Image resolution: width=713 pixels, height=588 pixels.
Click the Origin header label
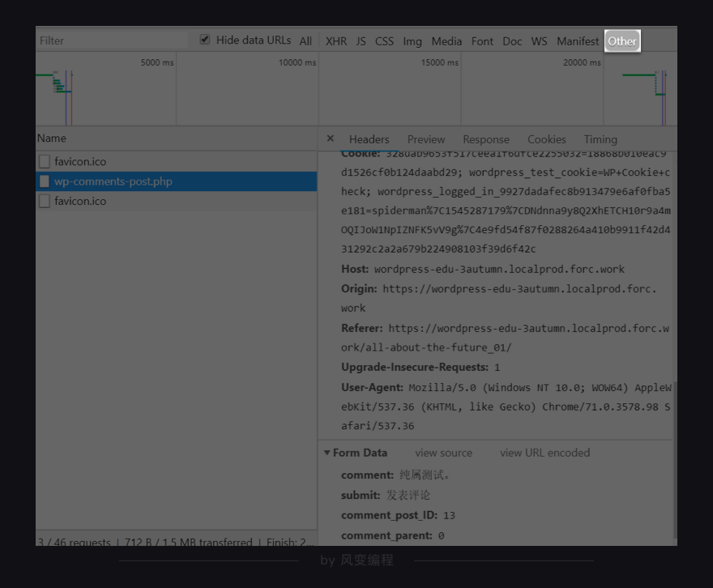(x=359, y=288)
